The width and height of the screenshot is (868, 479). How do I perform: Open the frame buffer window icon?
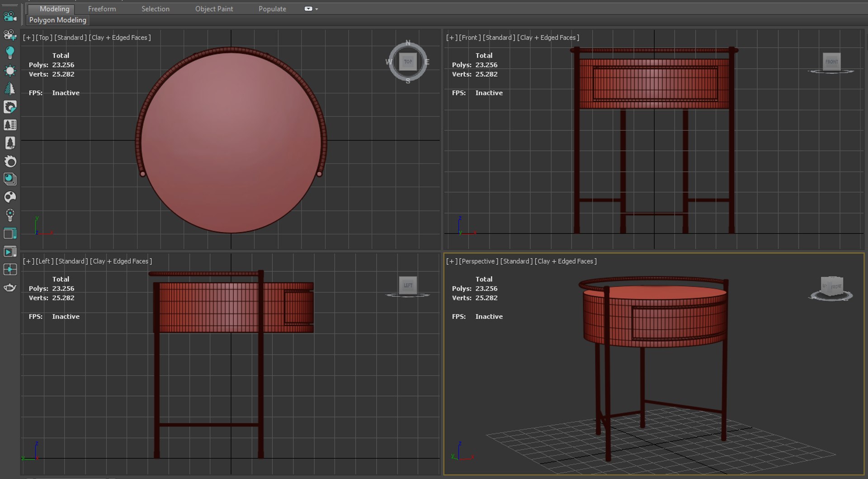pos(9,233)
